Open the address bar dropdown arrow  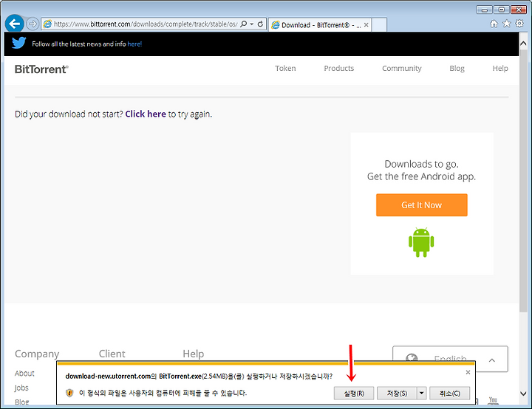[x=252, y=24]
